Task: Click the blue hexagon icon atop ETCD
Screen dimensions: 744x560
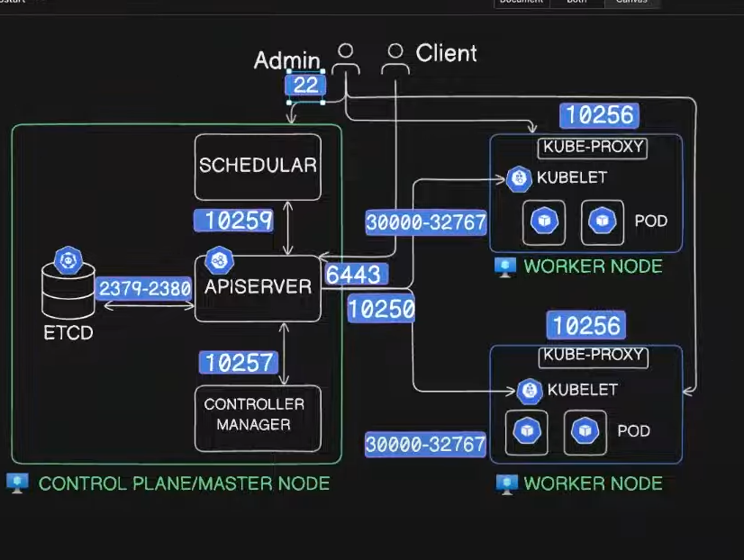Action: coord(68,260)
